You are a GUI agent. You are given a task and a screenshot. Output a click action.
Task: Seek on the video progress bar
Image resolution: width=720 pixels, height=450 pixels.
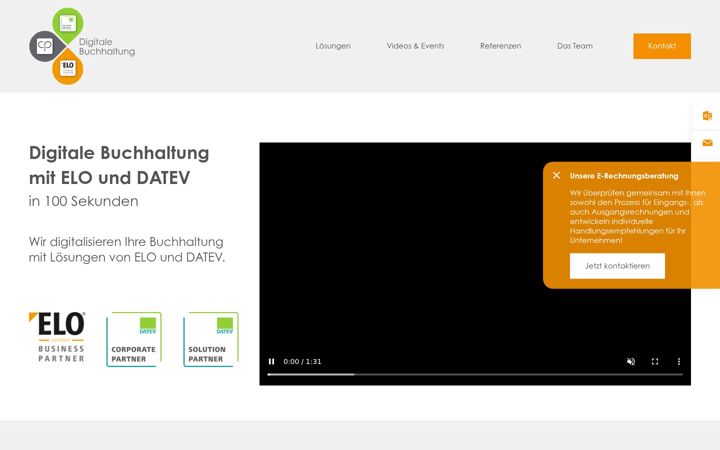click(475, 375)
